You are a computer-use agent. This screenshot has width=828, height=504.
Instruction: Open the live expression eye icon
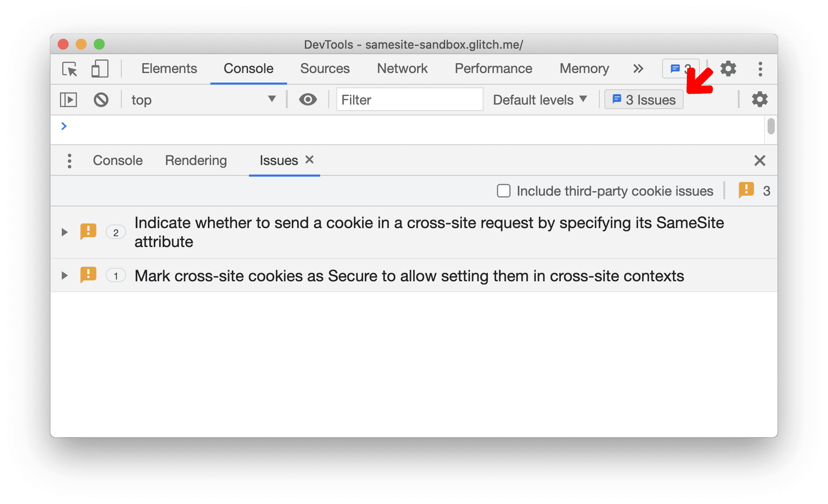pos(308,100)
